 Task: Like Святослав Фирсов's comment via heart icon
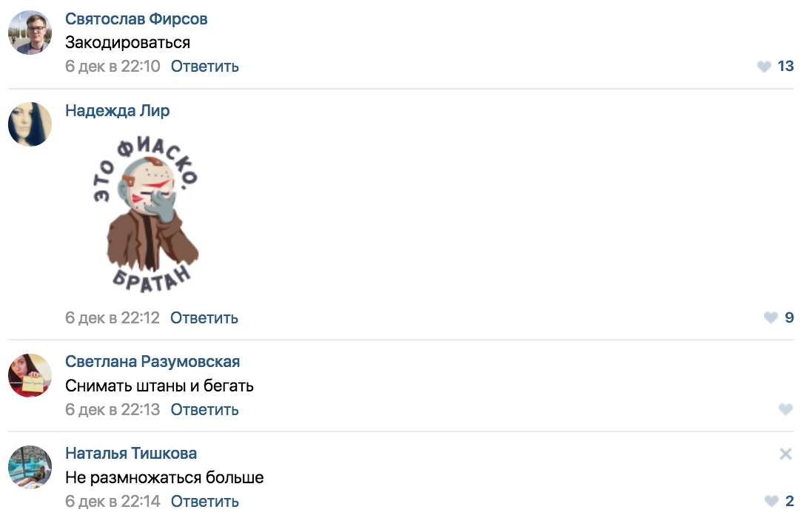(765, 67)
